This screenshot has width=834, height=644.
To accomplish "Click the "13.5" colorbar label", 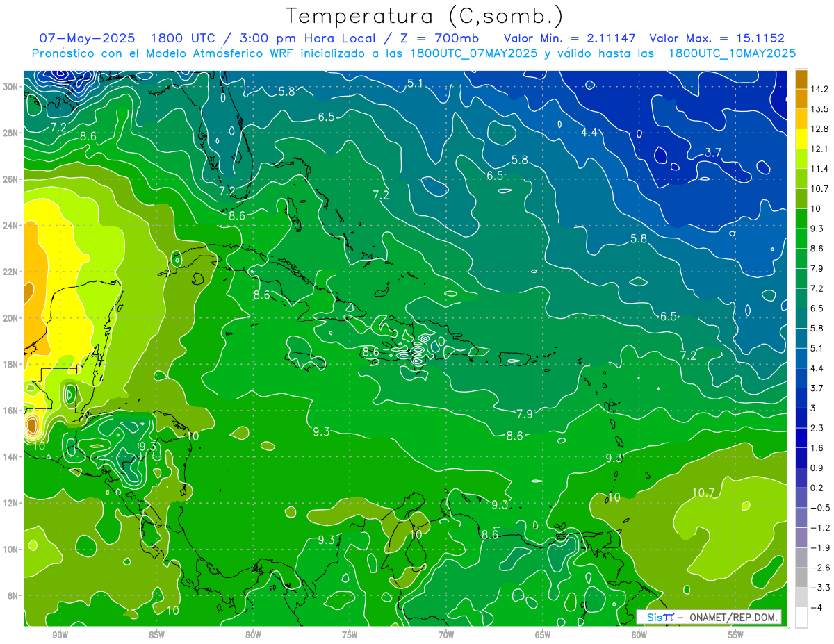I will point(819,109).
